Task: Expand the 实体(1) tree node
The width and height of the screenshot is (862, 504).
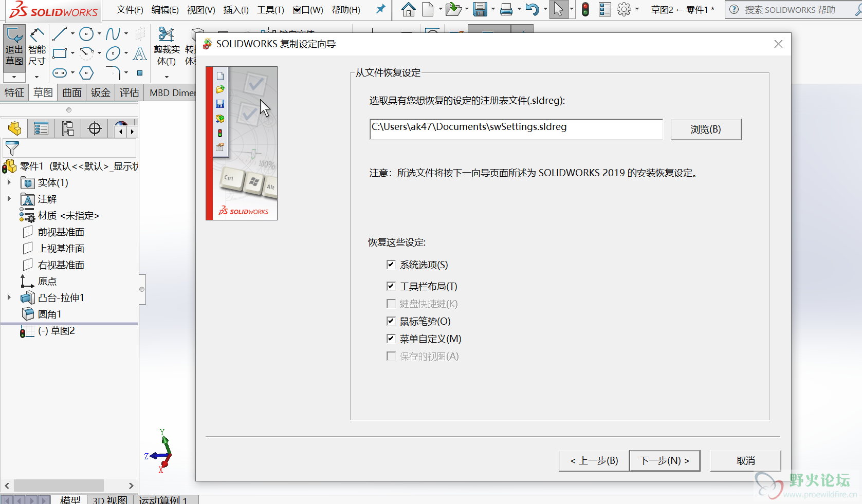Action: tap(9, 182)
